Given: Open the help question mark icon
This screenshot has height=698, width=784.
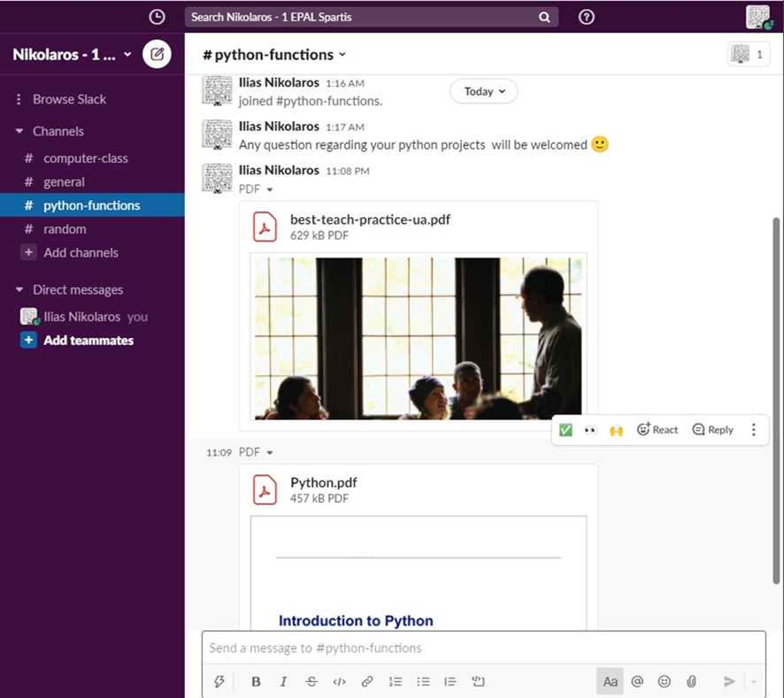Looking at the screenshot, I should pos(586,17).
